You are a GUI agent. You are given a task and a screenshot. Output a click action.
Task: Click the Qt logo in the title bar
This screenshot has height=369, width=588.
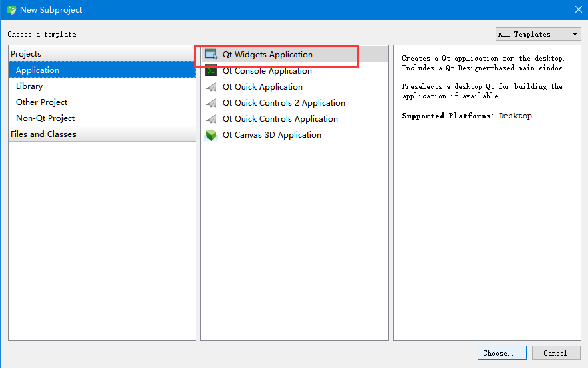tap(11, 10)
